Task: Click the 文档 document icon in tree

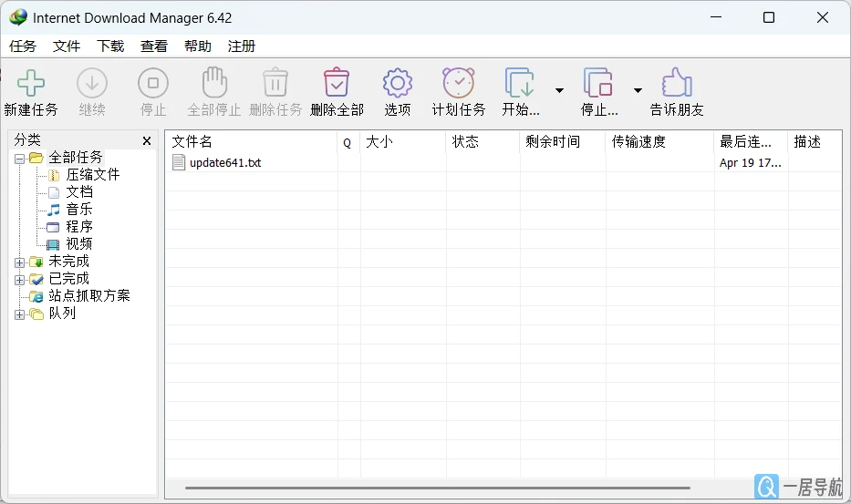Action: coord(54,192)
